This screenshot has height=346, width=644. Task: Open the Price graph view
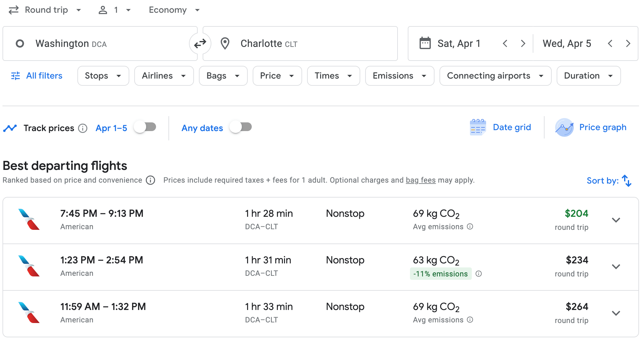(591, 127)
